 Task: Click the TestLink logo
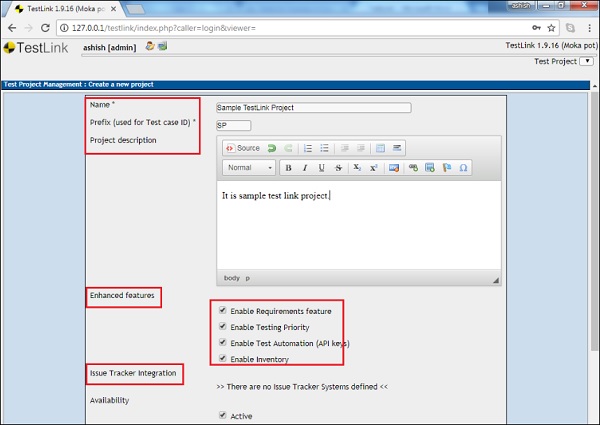coord(36,48)
